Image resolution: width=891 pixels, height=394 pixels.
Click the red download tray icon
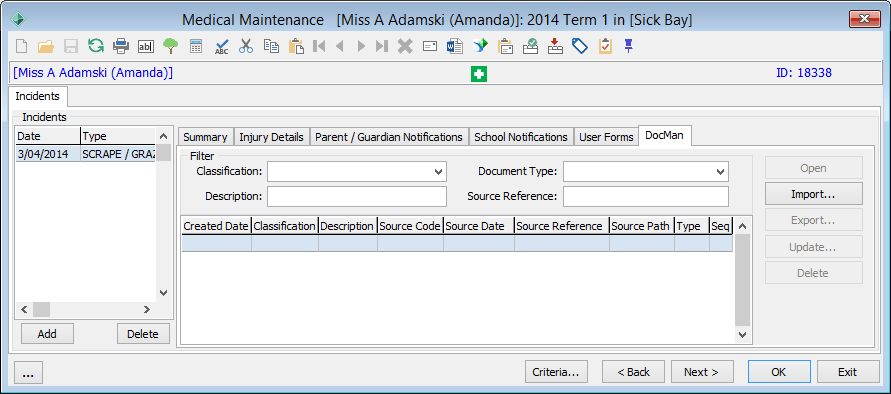click(x=555, y=47)
